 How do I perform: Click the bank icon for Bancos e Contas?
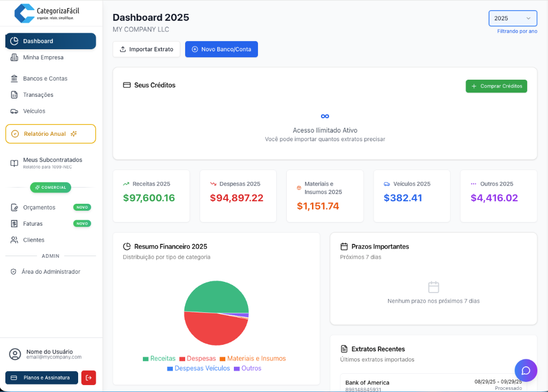(14, 79)
